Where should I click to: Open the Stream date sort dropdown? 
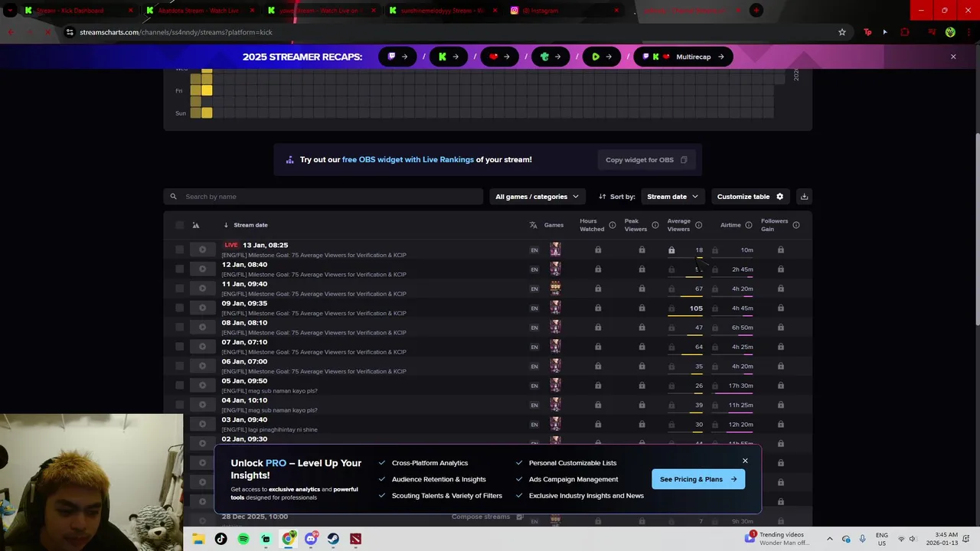(672, 197)
